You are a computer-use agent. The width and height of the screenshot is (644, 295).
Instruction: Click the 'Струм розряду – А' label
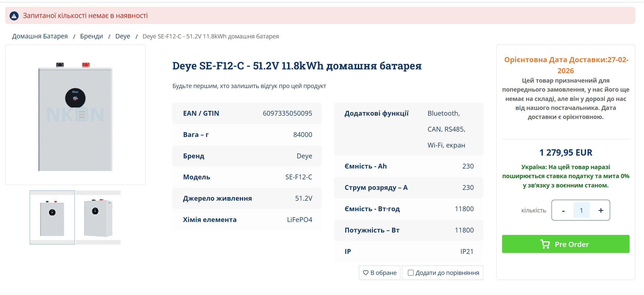[x=376, y=187]
